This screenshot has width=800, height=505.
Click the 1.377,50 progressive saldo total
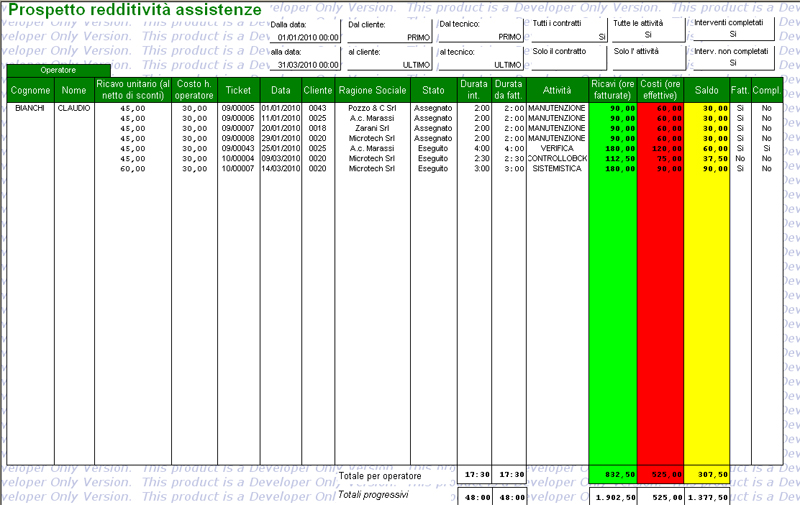(x=708, y=497)
